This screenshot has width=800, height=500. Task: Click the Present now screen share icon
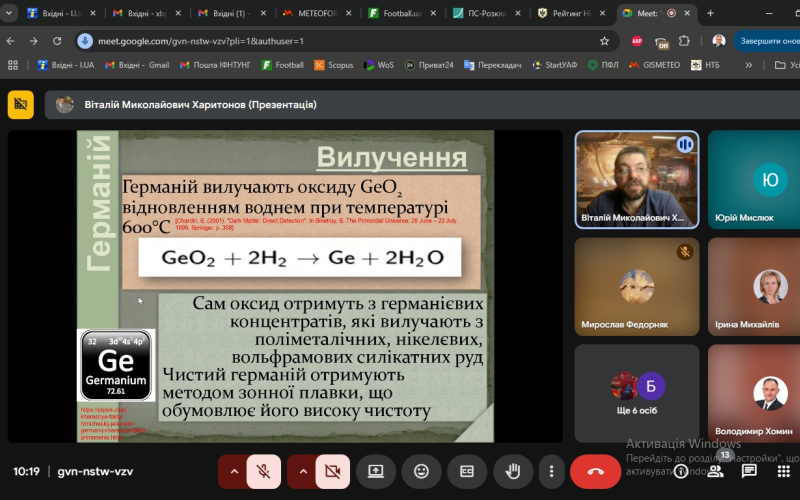coord(376,471)
